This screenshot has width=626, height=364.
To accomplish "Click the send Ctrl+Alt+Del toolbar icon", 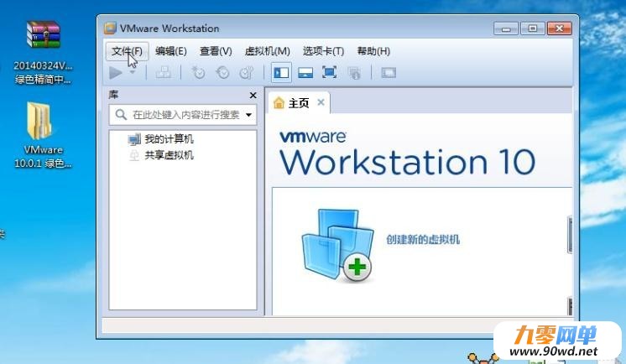I will pos(164,73).
